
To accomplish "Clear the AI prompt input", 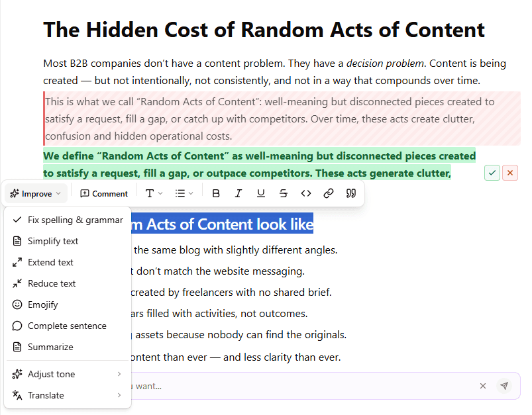I will [483, 386].
